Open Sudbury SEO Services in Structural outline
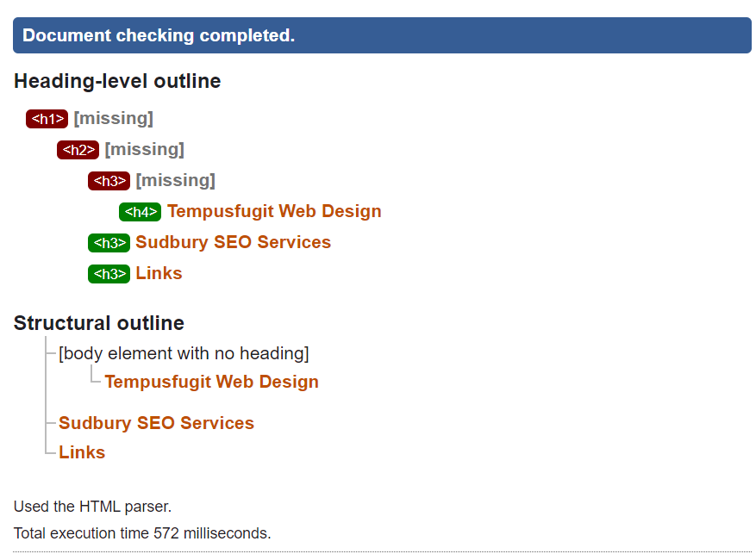 (156, 423)
